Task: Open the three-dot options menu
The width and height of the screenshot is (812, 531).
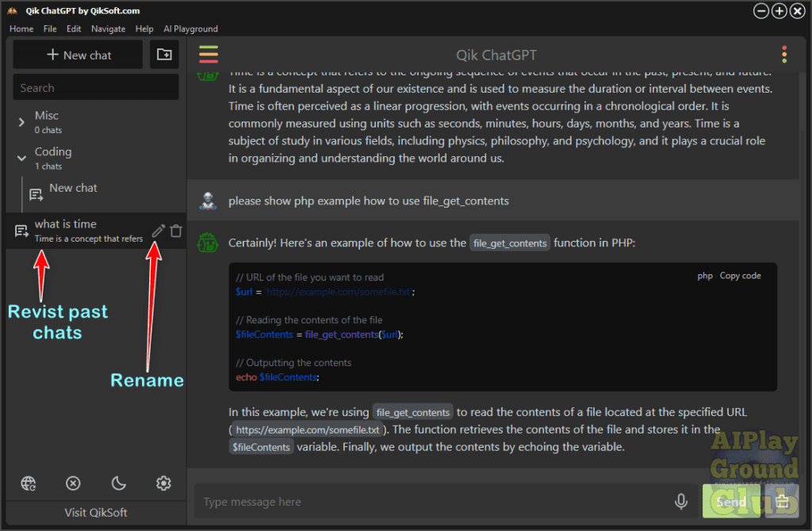Action: pos(784,55)
